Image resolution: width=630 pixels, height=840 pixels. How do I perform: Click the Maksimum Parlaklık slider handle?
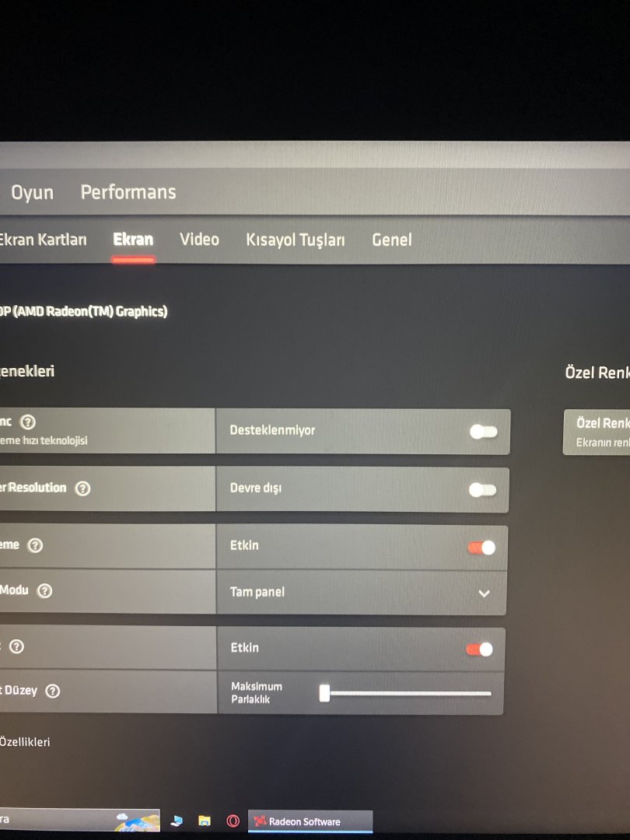(324, 693)
